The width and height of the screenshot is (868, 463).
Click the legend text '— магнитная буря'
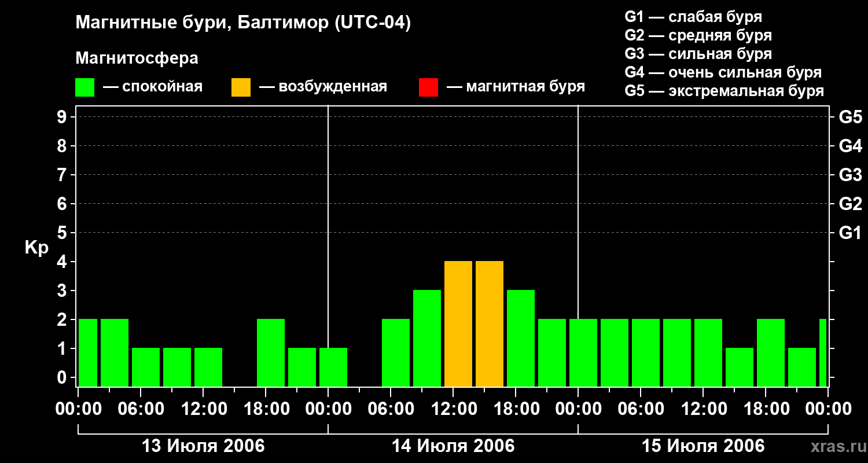(x=516, y=87)
